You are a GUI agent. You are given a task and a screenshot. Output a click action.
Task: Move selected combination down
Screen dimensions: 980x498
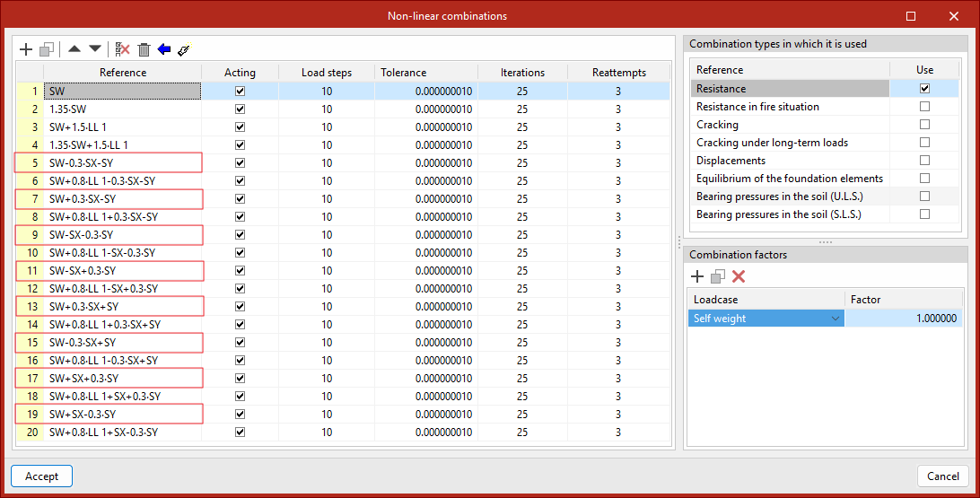click(95, 48)
